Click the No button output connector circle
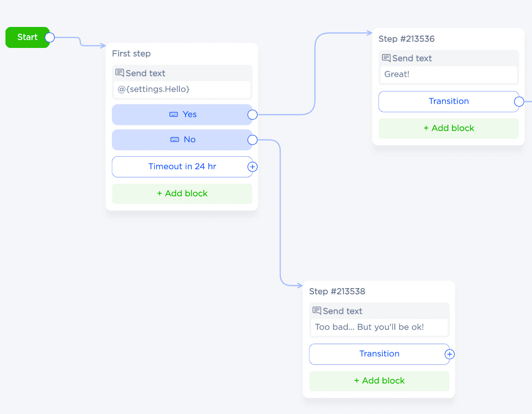 252,140
